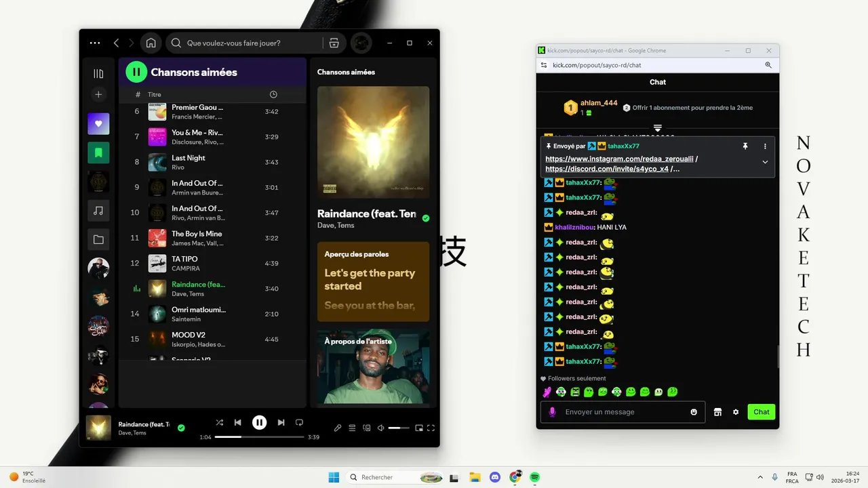This screenshot has height=488, width=868.
Task: Open connect to a device
Action: pos(367,428)
